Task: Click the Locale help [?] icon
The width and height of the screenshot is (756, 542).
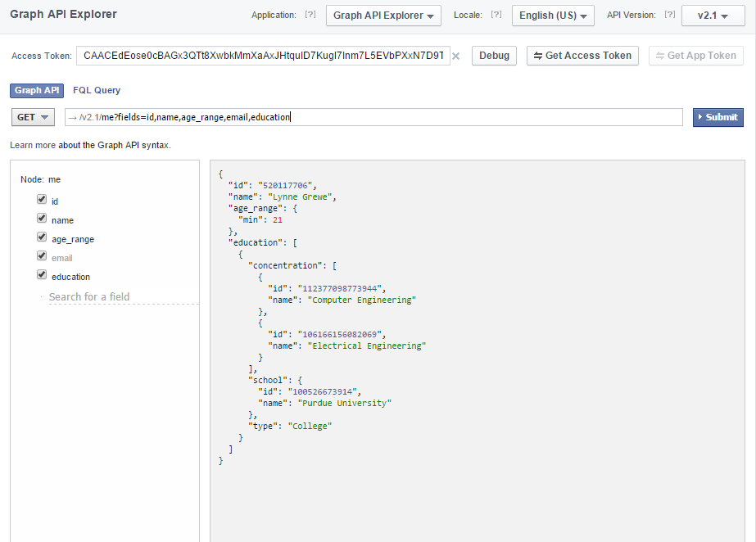Action: [496, 15]
